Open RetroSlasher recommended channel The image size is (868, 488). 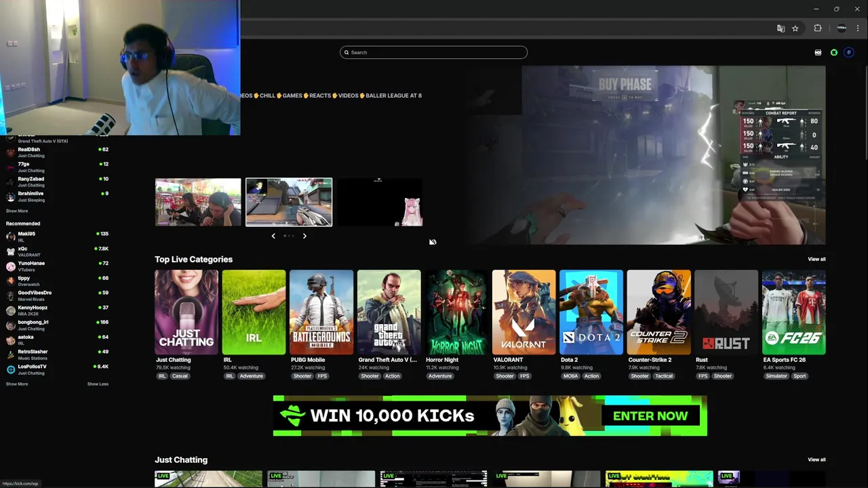[57, 354]
